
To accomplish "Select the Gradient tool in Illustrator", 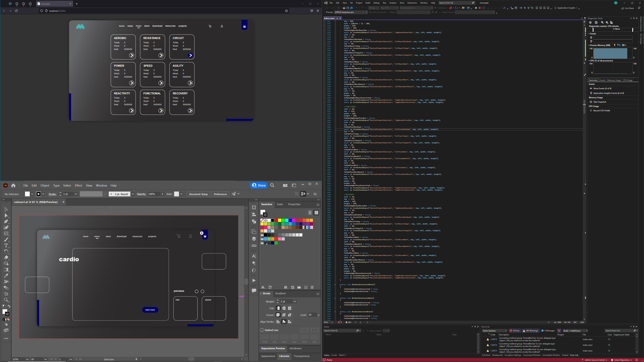I will click(6, 269).
